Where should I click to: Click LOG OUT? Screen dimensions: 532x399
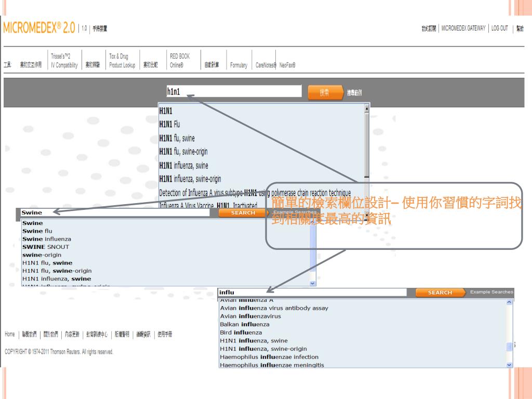point(499,28)
